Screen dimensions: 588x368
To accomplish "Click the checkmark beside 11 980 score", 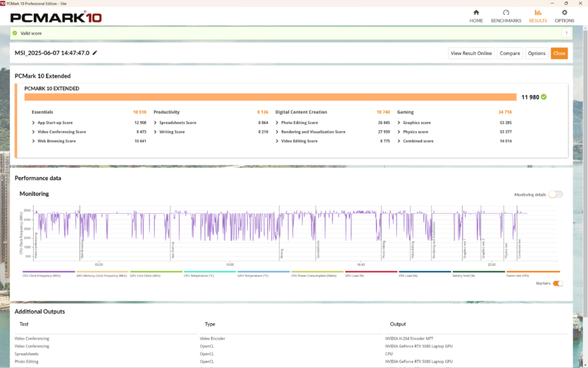I will (544, 97).
